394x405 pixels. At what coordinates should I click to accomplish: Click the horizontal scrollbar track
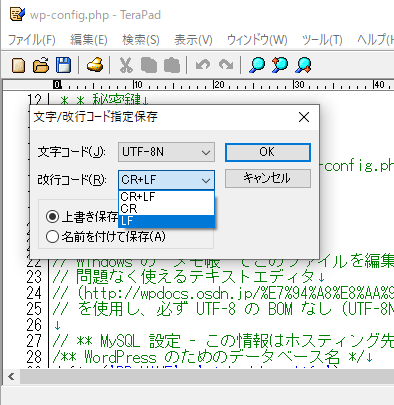click(207, 377)
